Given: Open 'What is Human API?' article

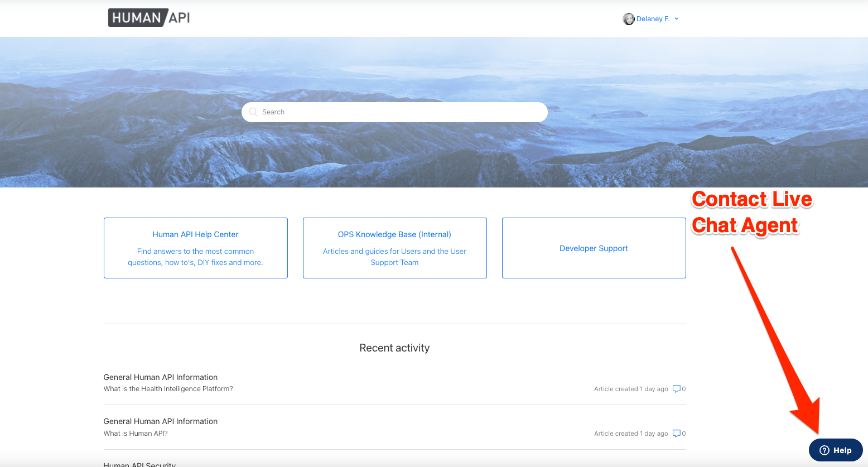Looking at the screenshot, I should click(136, 434).
